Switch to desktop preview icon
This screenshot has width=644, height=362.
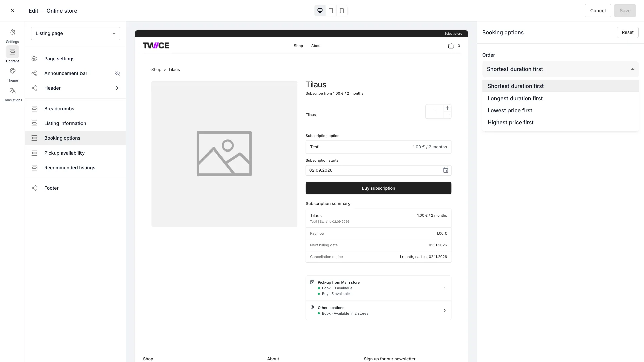coord(320,11)
